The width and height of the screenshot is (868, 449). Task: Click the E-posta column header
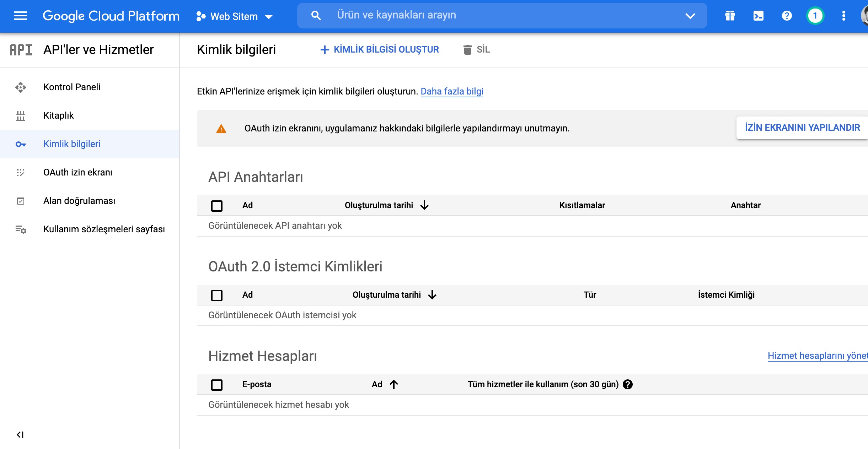tap(257, 384)
